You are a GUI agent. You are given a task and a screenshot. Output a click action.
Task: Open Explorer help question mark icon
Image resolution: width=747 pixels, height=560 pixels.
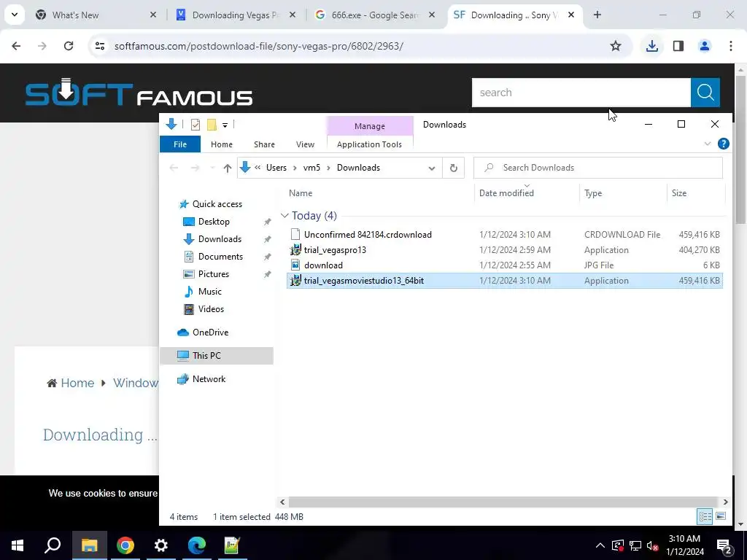coord(723,144)
